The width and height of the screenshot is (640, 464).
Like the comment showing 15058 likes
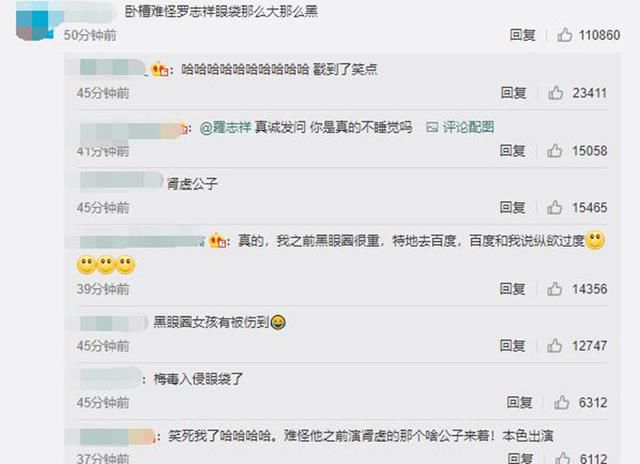(555, 151)
